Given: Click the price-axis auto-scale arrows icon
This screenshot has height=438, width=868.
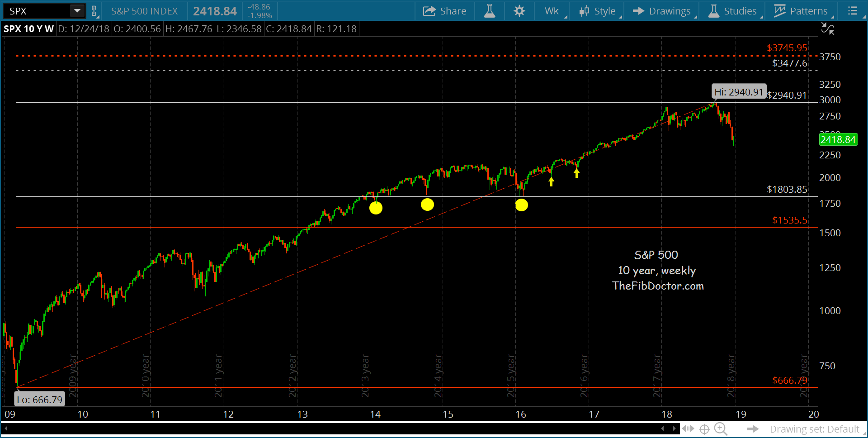Looking at the screenshot, I should 828,29.
